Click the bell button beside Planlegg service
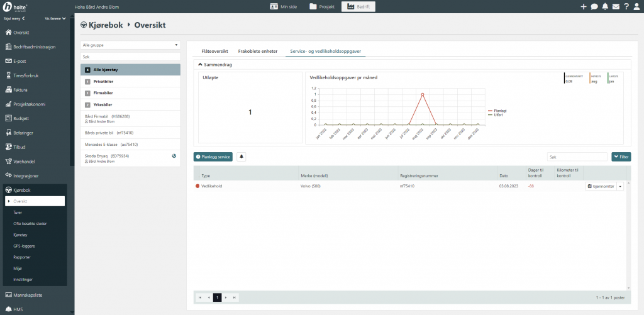644x315 pixels. pyautogui.click(x=241, y=157)
